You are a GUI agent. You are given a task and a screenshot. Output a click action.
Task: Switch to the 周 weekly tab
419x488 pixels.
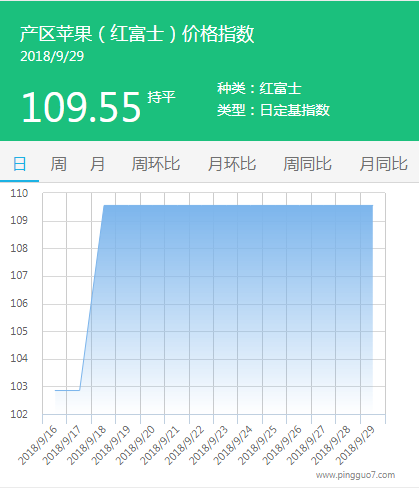pyautogui.click(x=58, y=164)
